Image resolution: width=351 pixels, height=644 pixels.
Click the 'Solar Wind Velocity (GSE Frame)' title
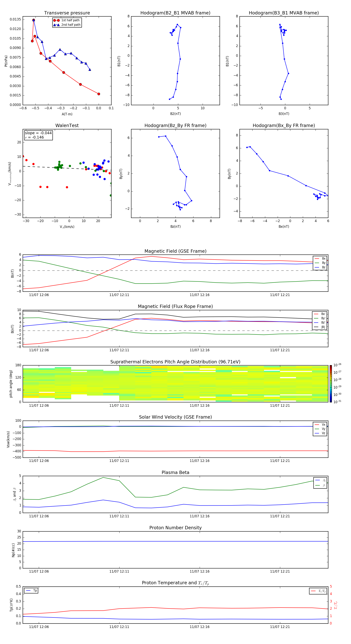pos(175,417)
